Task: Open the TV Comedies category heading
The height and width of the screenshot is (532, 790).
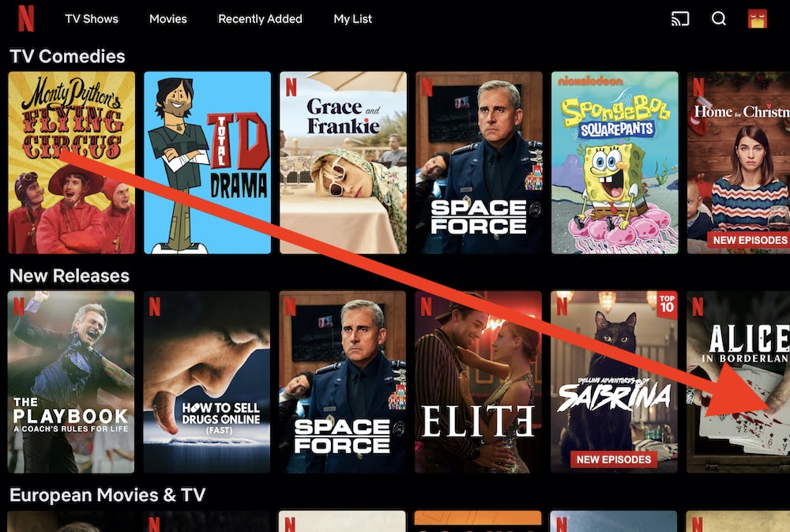Action: coord(67,56)
